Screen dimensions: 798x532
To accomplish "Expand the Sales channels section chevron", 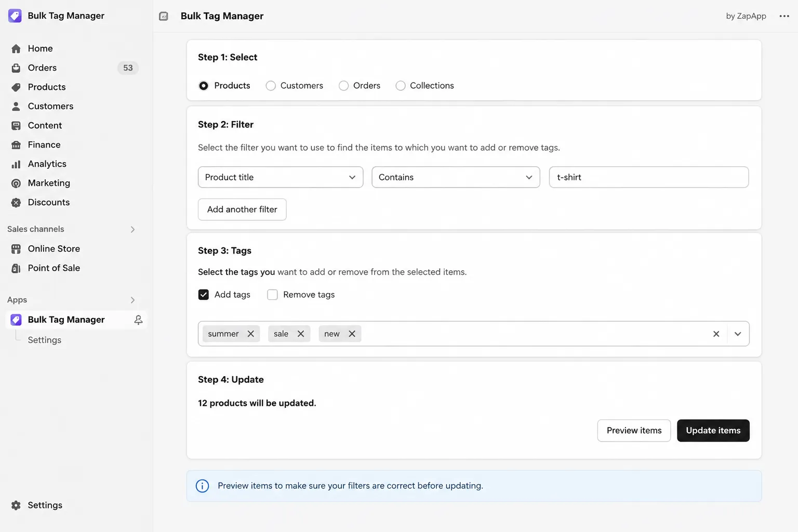I will pyautogui.click(x=132, y=229).
